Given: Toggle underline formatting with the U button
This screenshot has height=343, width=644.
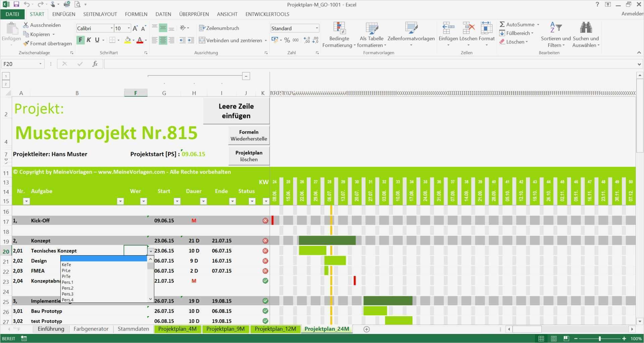Looking at the screenshot, I should tap(97, 40).
